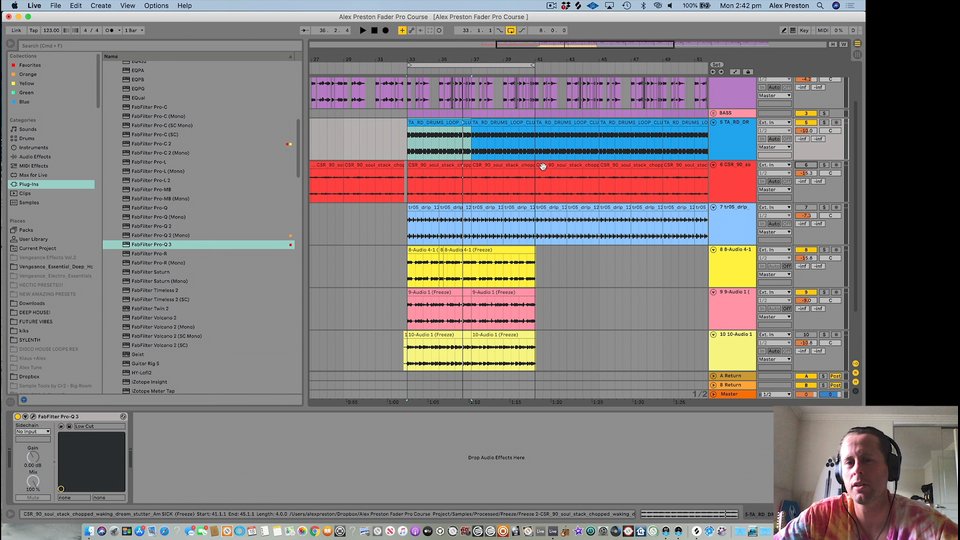Open the 1 Bar quantization dropdown
The image size is (960, 540).
point(134,30)
